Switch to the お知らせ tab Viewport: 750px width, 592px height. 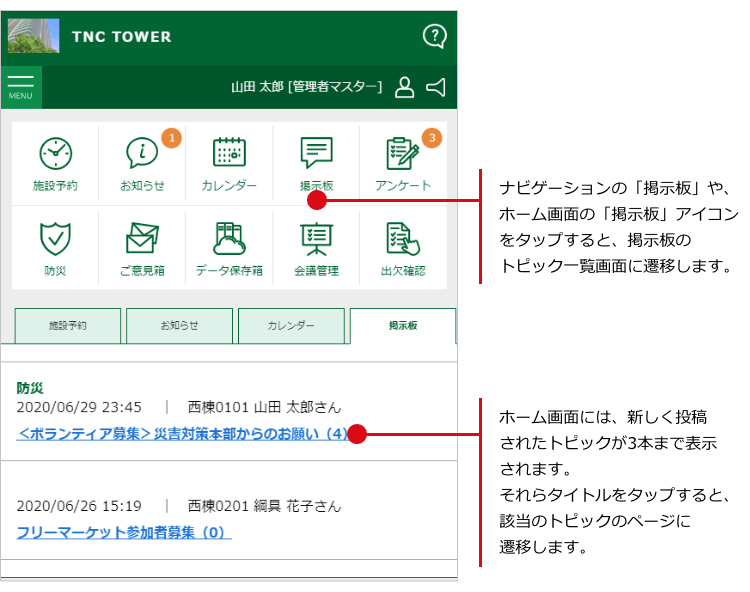179,326
